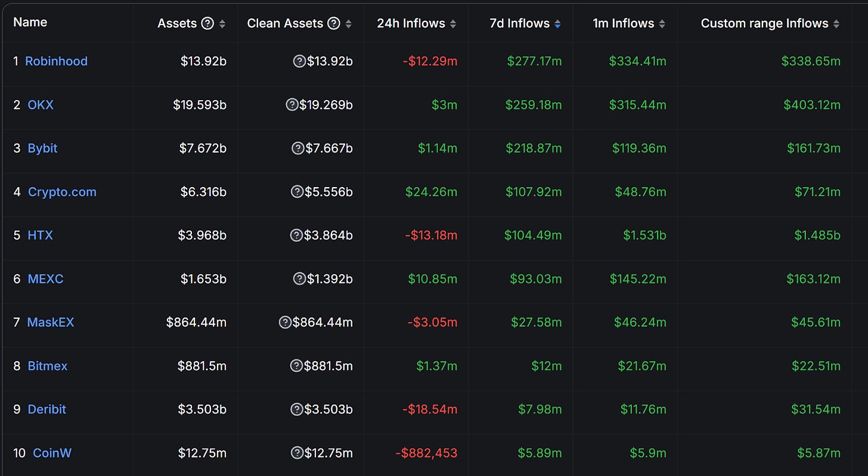Sort table by Clean Assets using sort arrows
The width and height of the screenshot is (868, 476).
click(348, 24)
